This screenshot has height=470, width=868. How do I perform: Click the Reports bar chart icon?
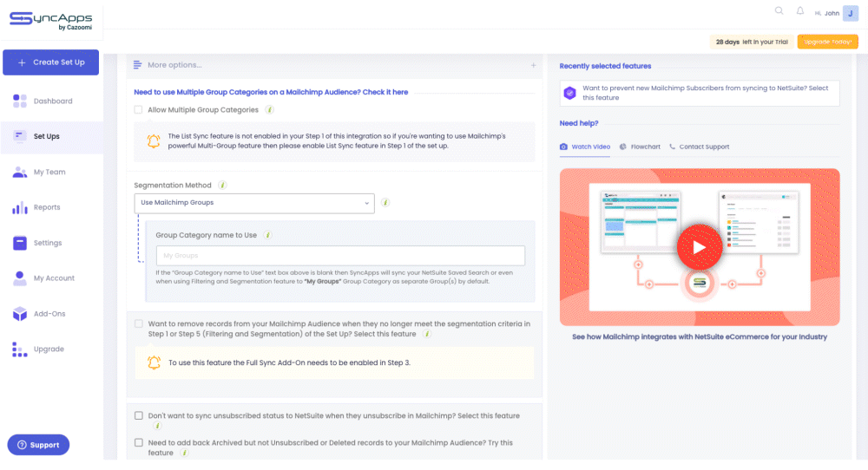click(20, 207)
